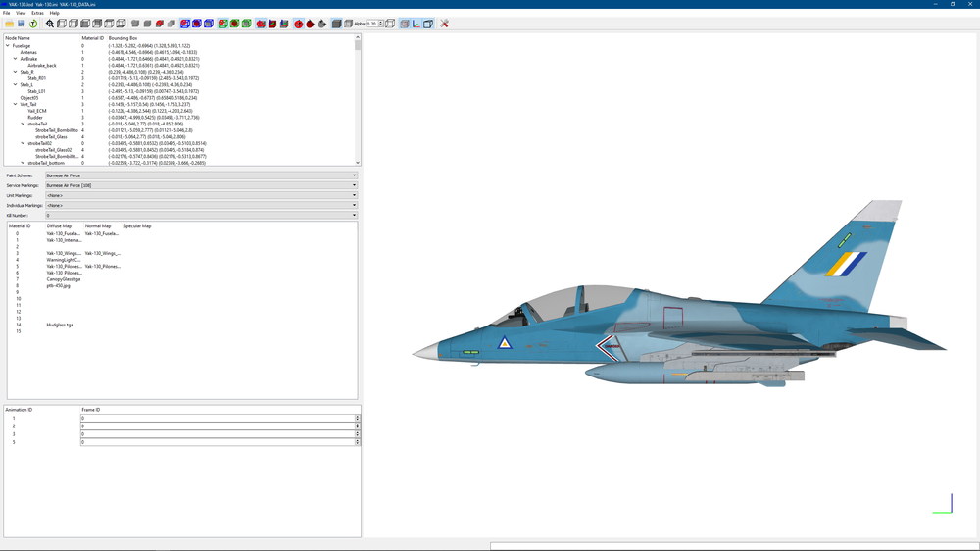Click the Animation 1 Frame ID field
The width and height of the screenshot is (980, 551).
pos(218,418)
